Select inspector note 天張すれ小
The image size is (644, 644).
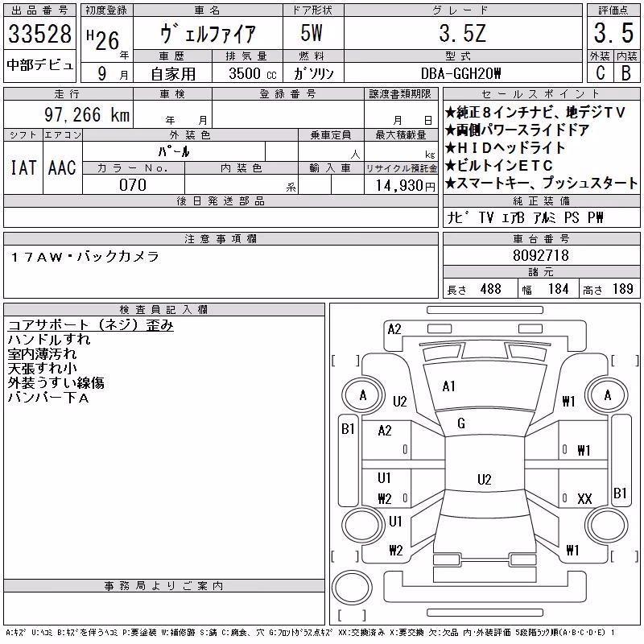[x=42, y=368]
